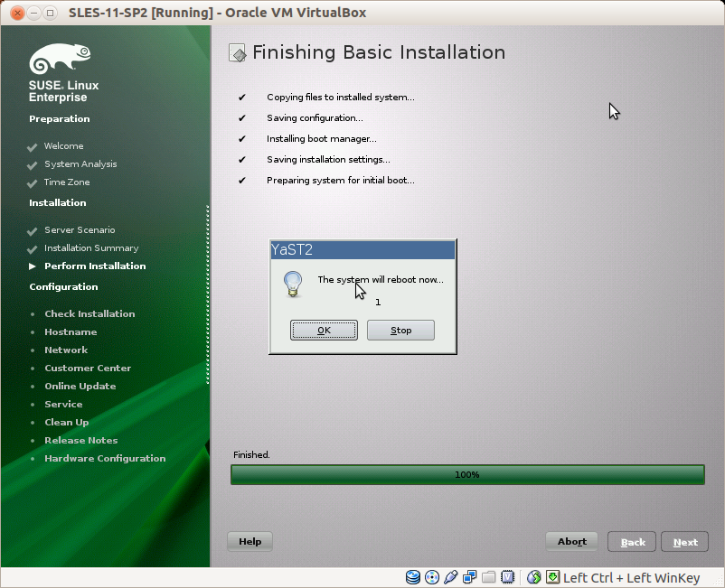Close the VirtualBox VM window
The image size is (725, 588).
pos(17,13)
